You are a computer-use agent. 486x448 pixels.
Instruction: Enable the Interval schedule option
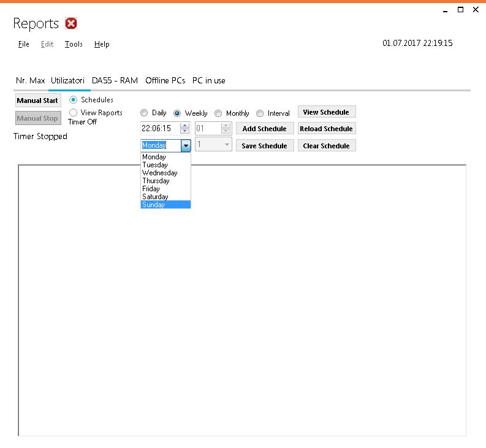pos(260,113)
